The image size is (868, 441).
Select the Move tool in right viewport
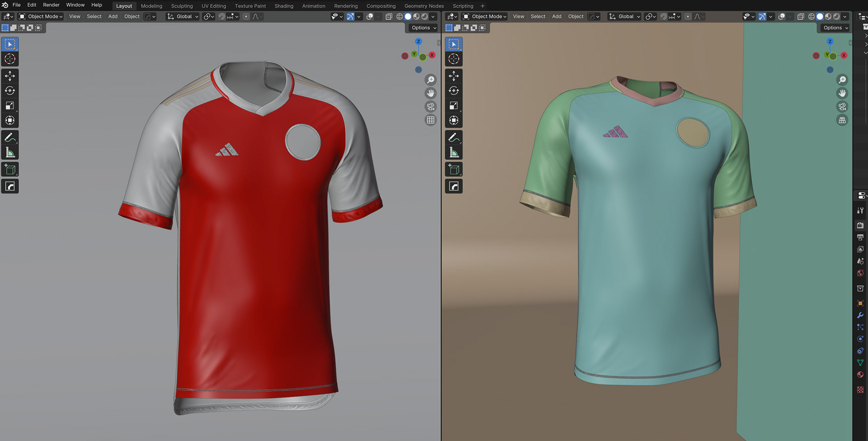tap(454, 76)
